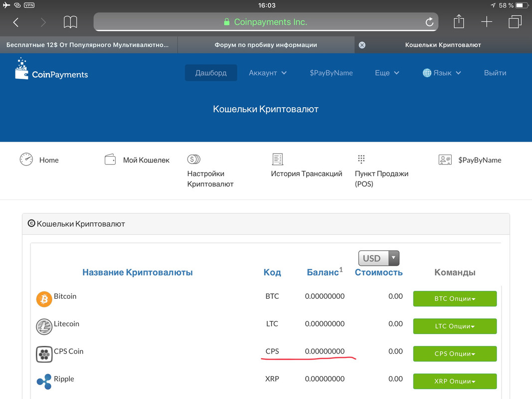Click the Ripple name text
532x399 pixels.
(64, 379)
